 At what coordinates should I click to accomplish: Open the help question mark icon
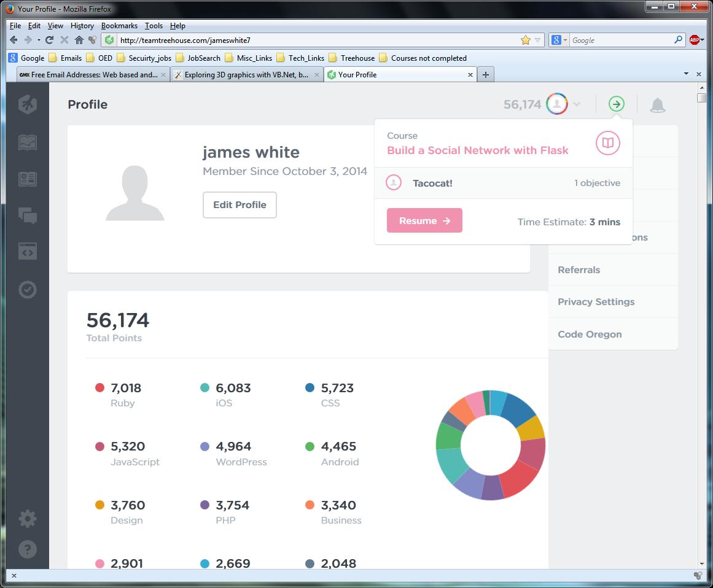(28, 549)
